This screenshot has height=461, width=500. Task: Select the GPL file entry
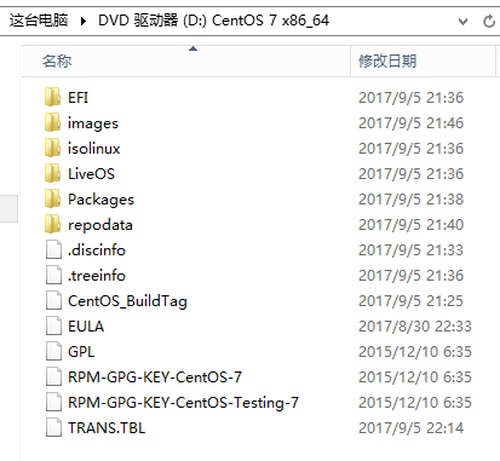point(81,352)
